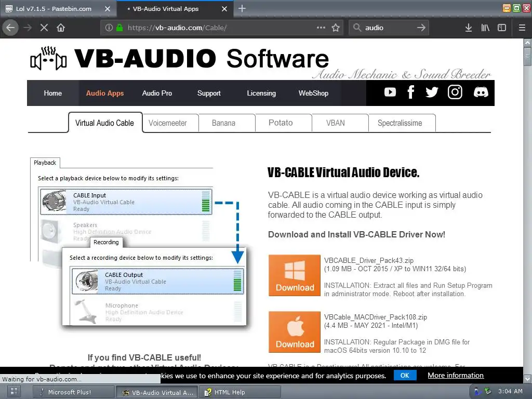Viewport: 532px width, 399px height.
Task: Click the green padlock security icon
Action: click(x=119, y=28)
